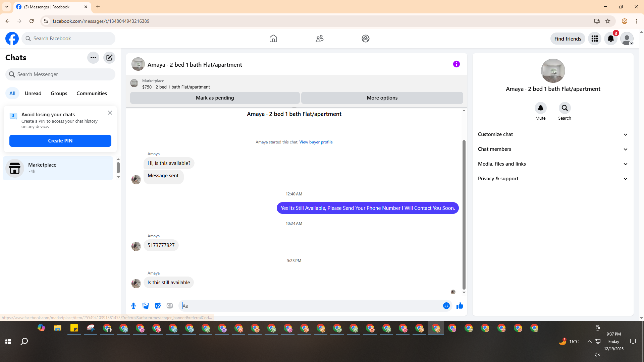Click the conversation scrollbar thumb
644x362 pixels.
coord(464,215)
